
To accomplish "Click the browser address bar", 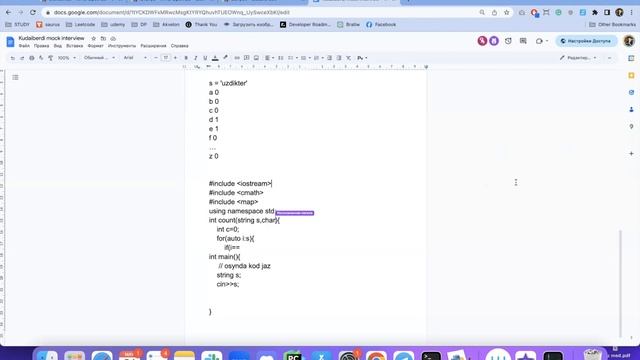I will point(261,13).
